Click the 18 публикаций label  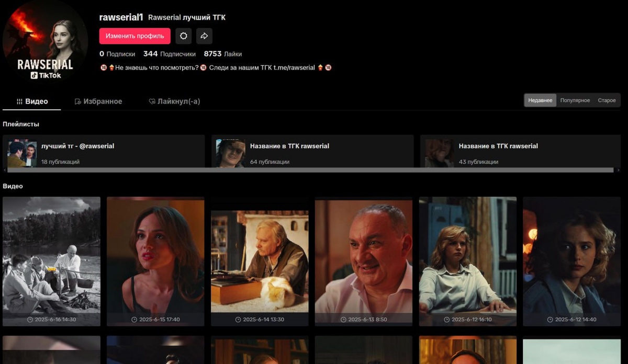[x=60, y=162]
